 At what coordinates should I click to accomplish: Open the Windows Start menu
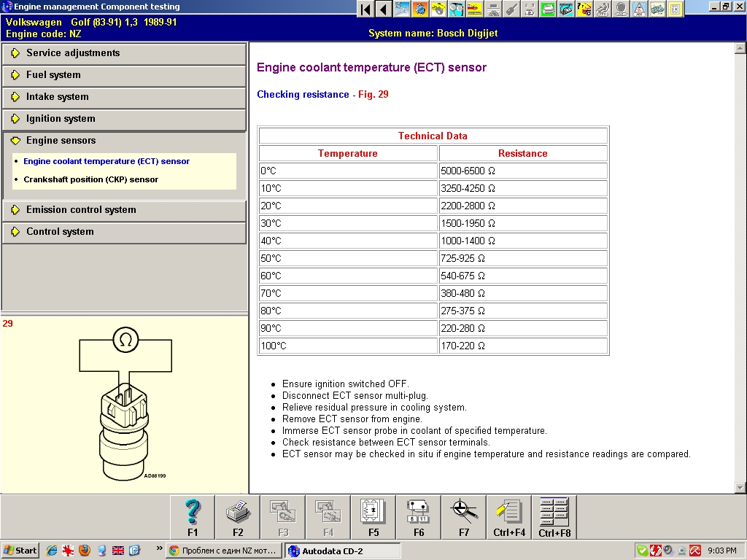20,551
